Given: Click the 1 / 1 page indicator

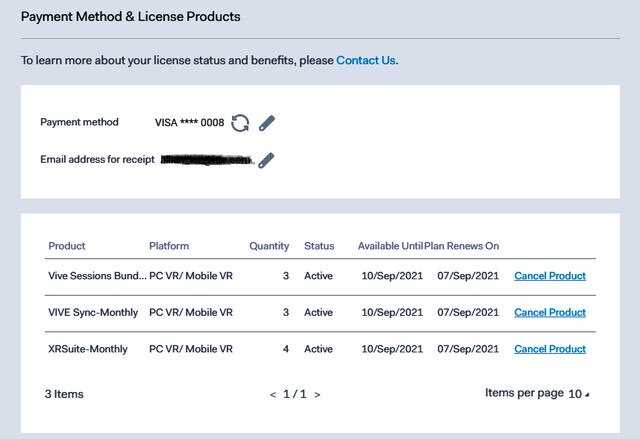Looking at the screenshot, I should click(295, 394).
